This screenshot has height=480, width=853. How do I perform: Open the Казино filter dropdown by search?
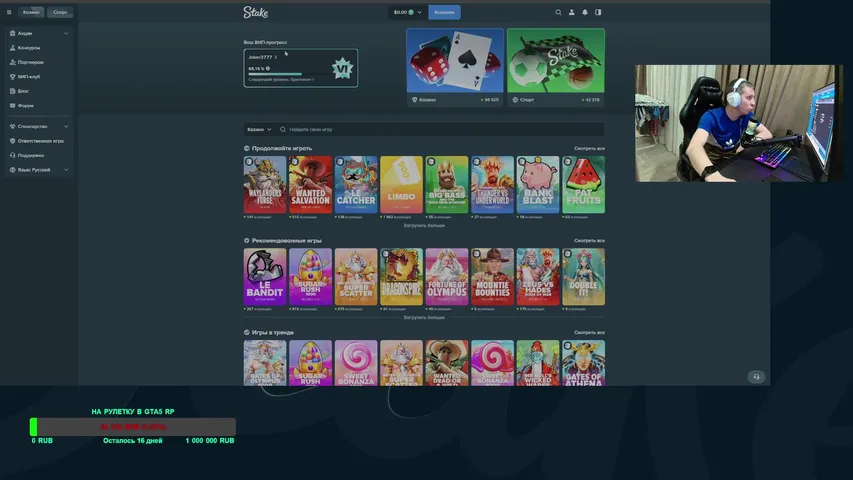point(259,130)
